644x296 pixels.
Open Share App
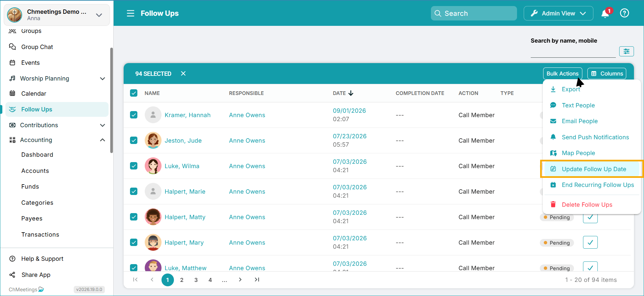(x=36, y=275)
